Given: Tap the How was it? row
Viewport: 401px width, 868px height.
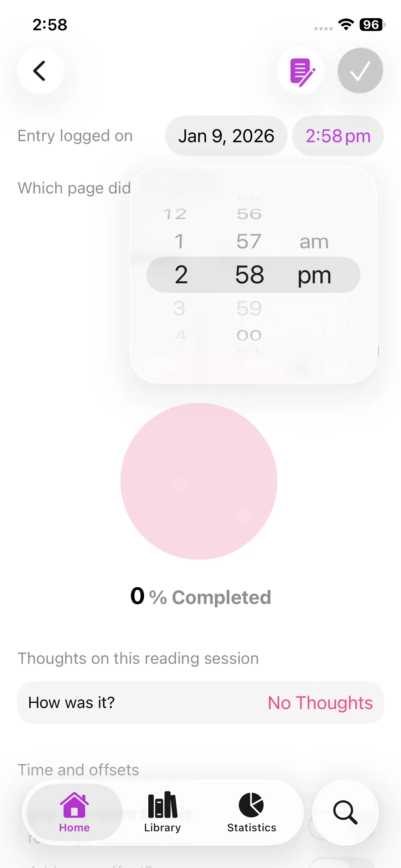Looking at the screenshot, I should (71, 703).
